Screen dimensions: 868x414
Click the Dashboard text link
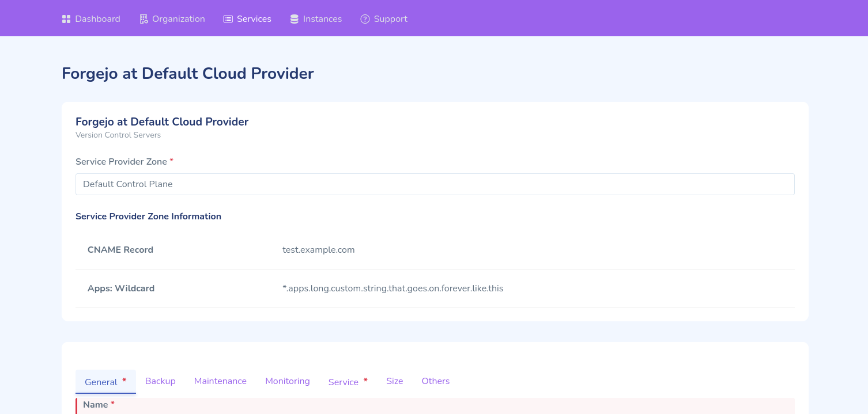point(97,19)
